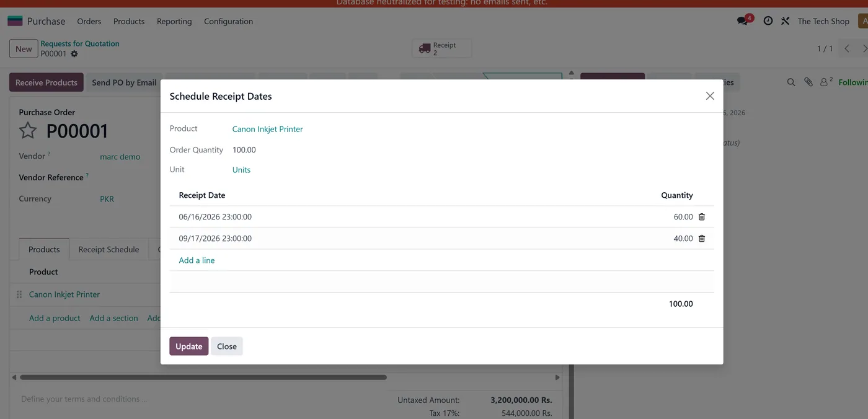The image size is (868, 419).
Task: Open the Purchase app home icon
Action: [x=15, y=21]
